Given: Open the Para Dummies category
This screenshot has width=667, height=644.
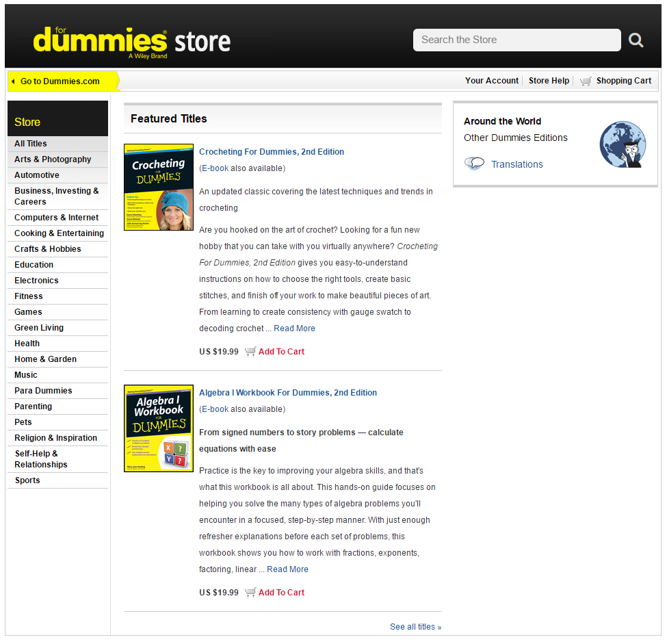Looking at the screenshot, I should (x=58, y=391).
